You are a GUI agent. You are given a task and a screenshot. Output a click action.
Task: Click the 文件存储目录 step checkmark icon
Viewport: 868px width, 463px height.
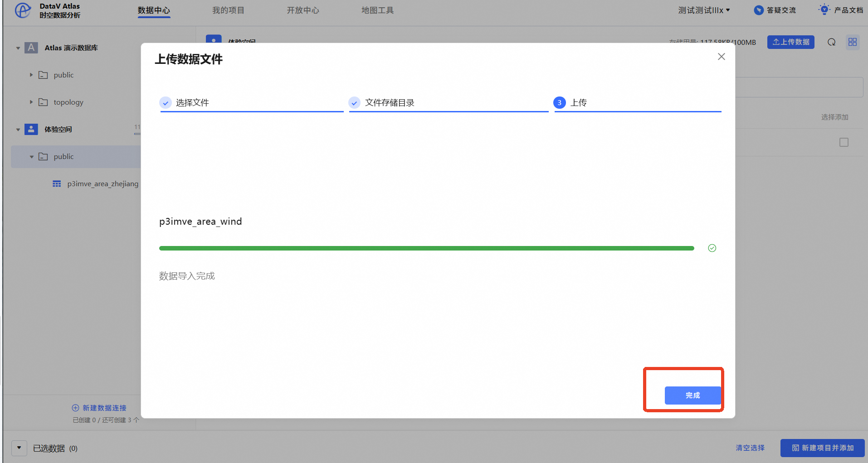pos(354,103)
